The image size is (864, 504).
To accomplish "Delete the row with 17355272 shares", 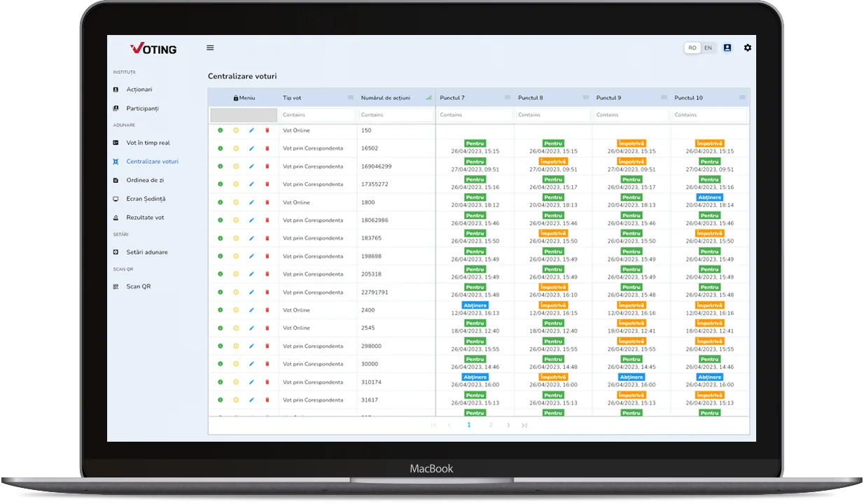I will click(x=267, y=184).
